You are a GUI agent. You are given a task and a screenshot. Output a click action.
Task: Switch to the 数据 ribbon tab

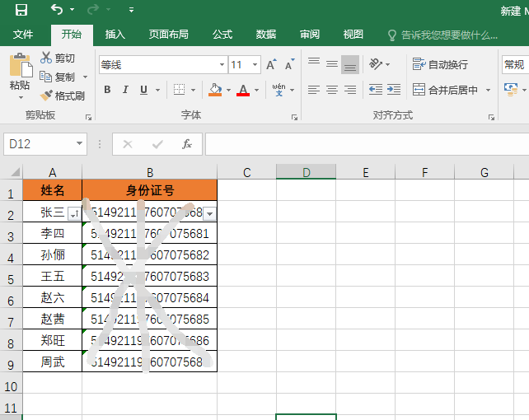tap(266, 35)
